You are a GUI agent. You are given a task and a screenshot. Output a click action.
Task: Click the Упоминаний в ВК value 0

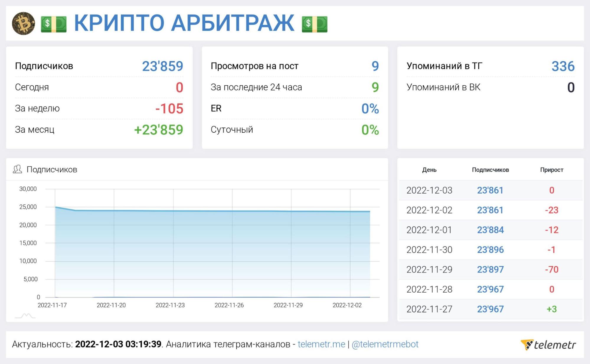point(571,87)
